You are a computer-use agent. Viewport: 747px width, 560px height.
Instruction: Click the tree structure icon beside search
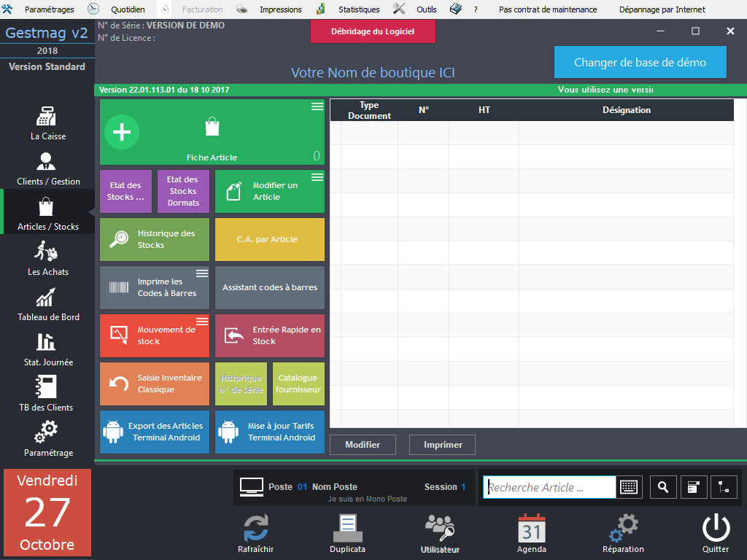tap(724, 487)
